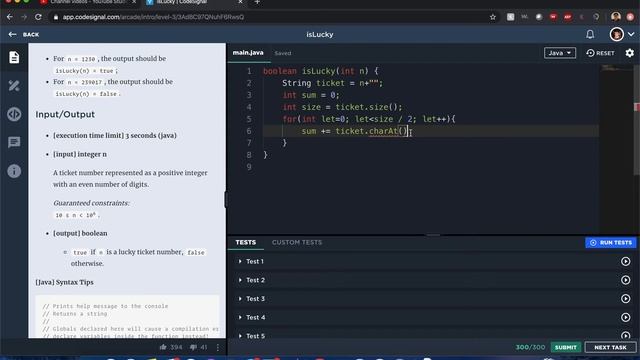The height and width of the screenshot is (360, 640).
Task: Select the main.java file tab
Action: [x=248, y=53]
